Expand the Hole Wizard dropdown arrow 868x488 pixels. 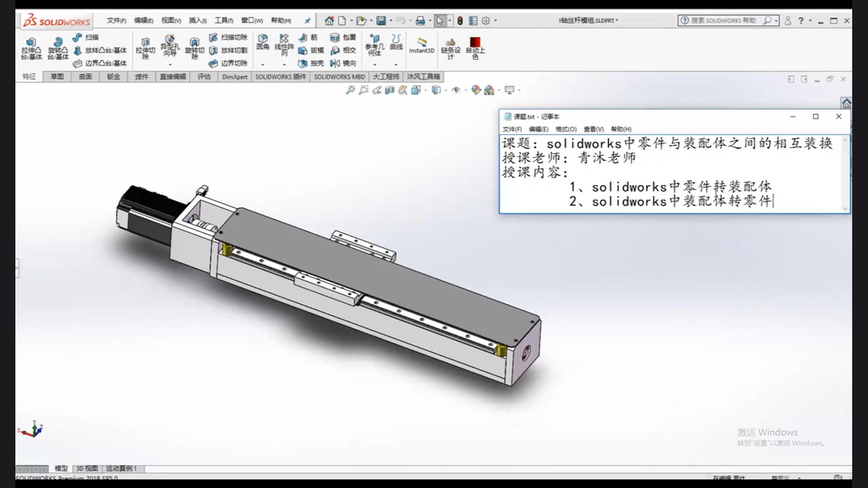[170, 65]
